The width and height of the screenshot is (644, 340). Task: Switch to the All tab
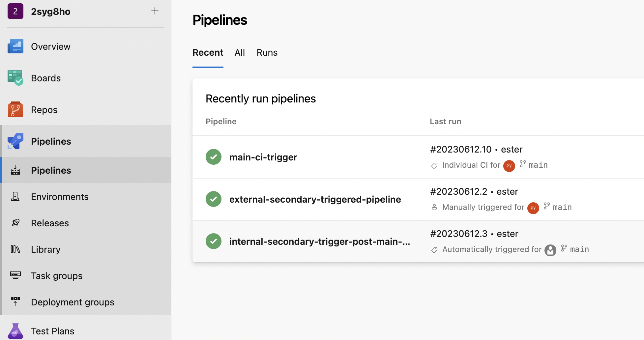[x=240, y=52]
